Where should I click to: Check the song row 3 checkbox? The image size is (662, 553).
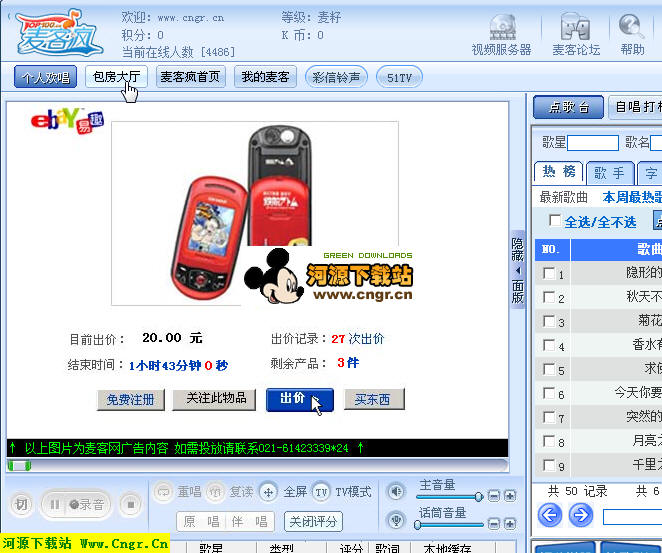point(549,321)
